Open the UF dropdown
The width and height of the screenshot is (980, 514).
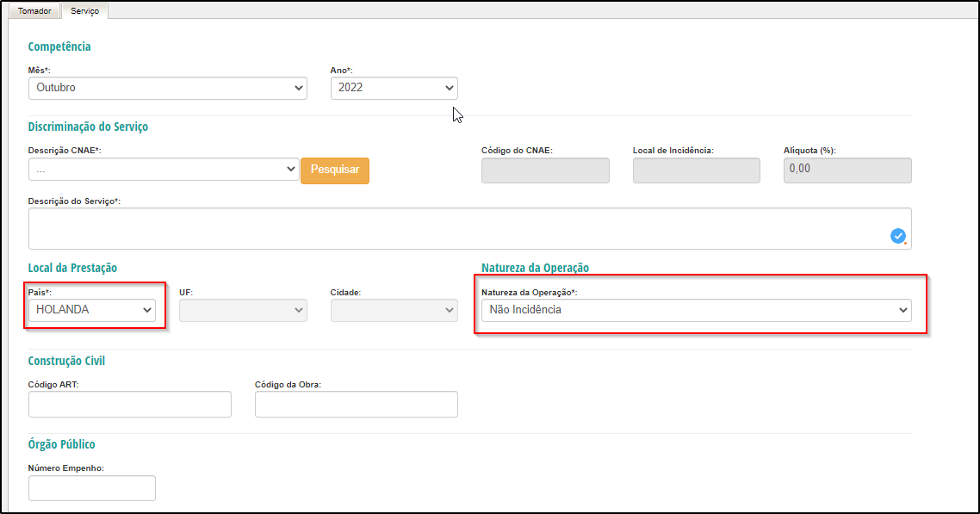(243, 311)
